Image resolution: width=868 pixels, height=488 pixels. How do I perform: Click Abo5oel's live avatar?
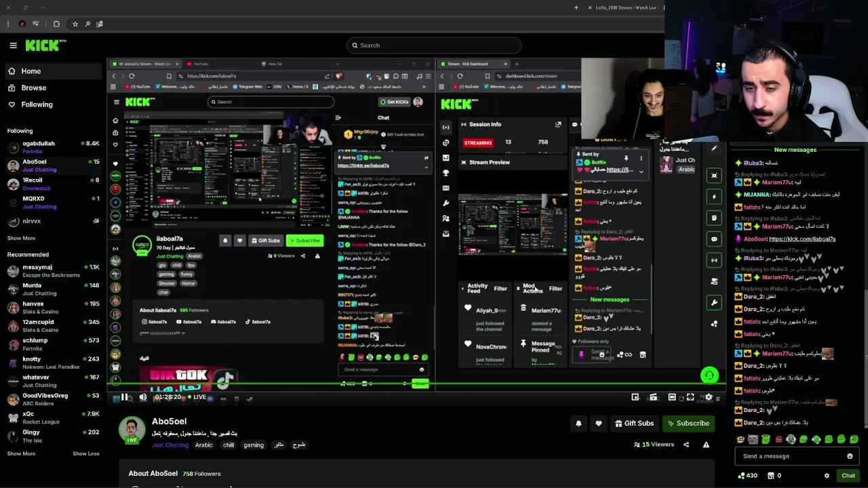(x=132, y=430)
